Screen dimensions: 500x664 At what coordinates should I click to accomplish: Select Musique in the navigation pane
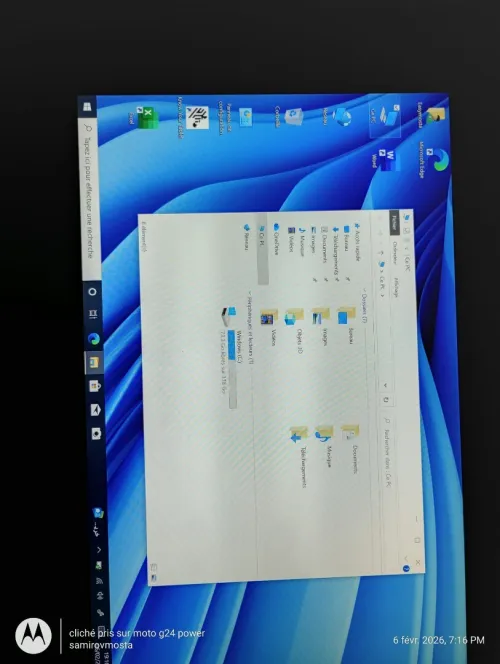(x=302, y=242)
